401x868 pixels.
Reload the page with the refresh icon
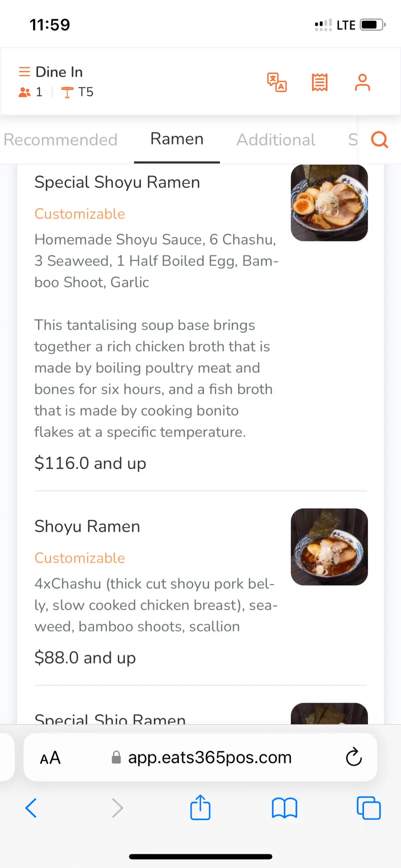pos(354,757)
